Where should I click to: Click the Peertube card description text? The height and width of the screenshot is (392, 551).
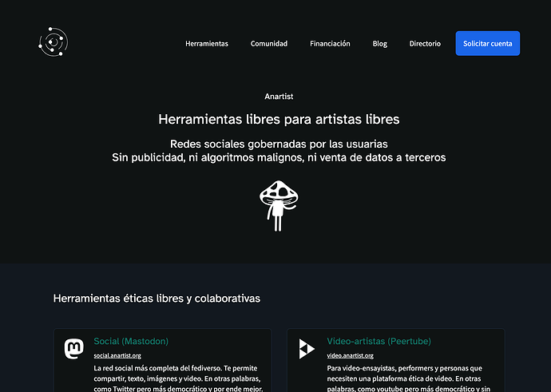pos(410,378)
